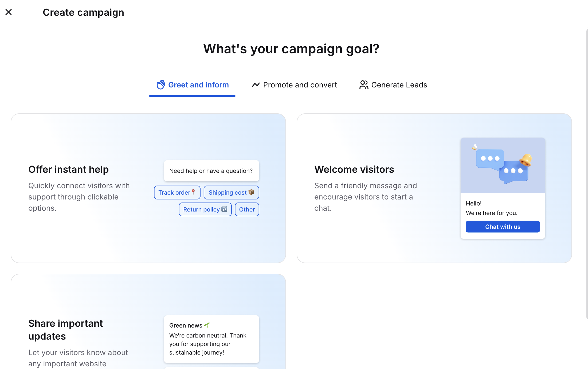Click the Need help or have a question bubble
Screen dimensions: 588x369
coord(211,171)
